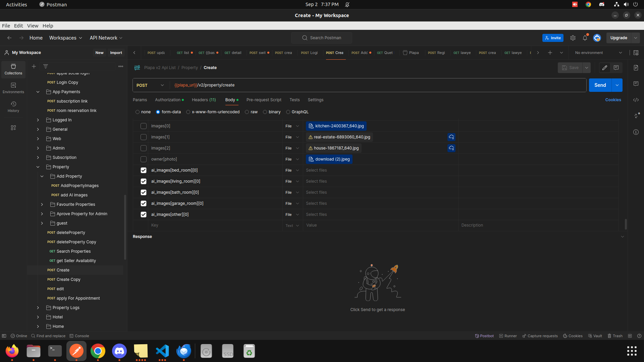Open Trash in the status bar
Screen dimensions: 644x362
(x=615, y=336)
